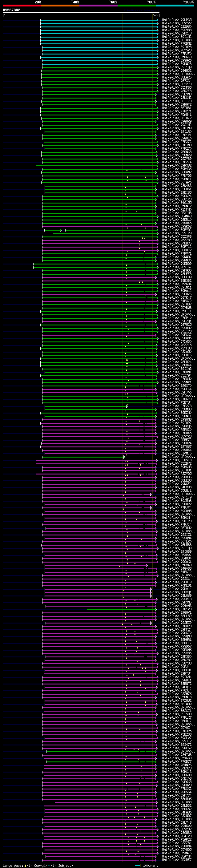This screenshot has width=197, height=868.
Task: Click label UniRef100_O80872
Action: click(x=177, y=250)
